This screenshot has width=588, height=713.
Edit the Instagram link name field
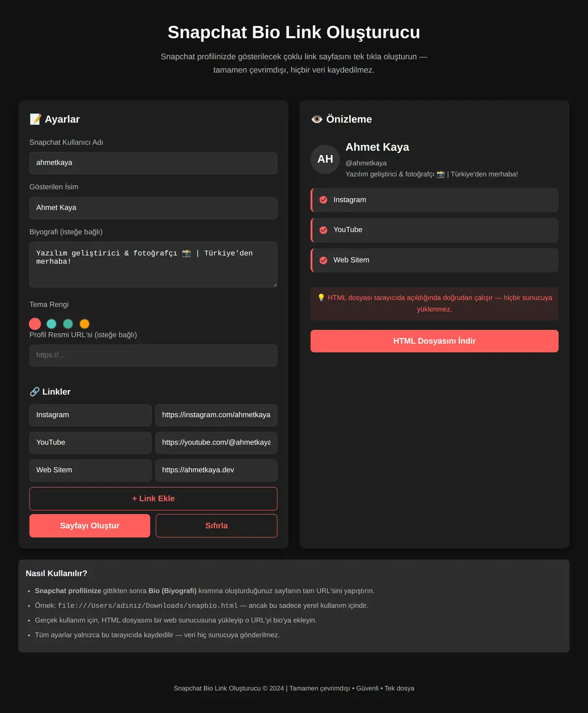coord(90,415)
